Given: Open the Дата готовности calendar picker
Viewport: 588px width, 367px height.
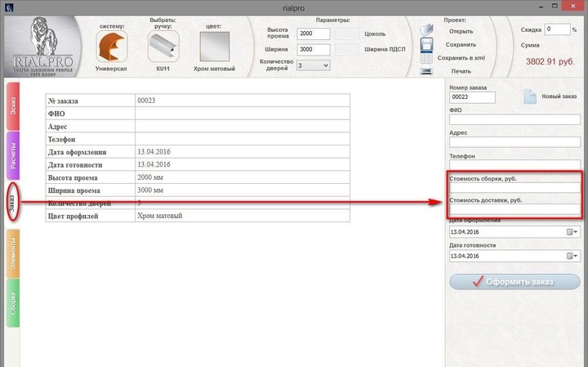Looking at the screenshot, I should 572,256.
